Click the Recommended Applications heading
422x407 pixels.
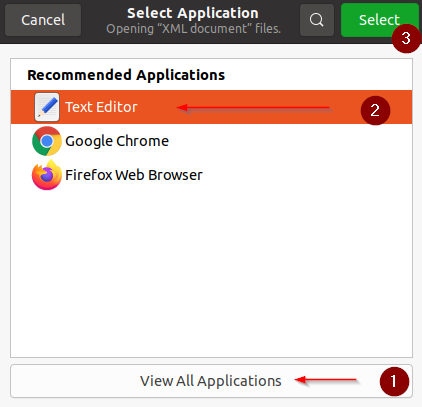tap(126, 75)
